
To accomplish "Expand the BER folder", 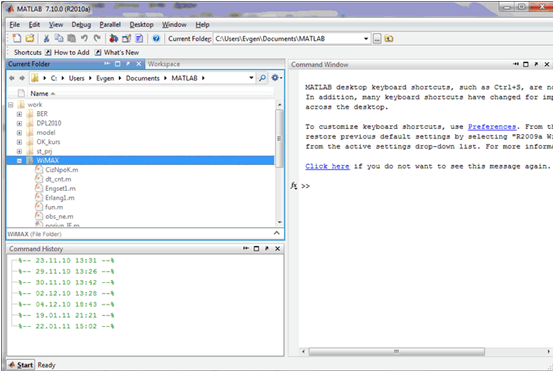I will (19, 114).
